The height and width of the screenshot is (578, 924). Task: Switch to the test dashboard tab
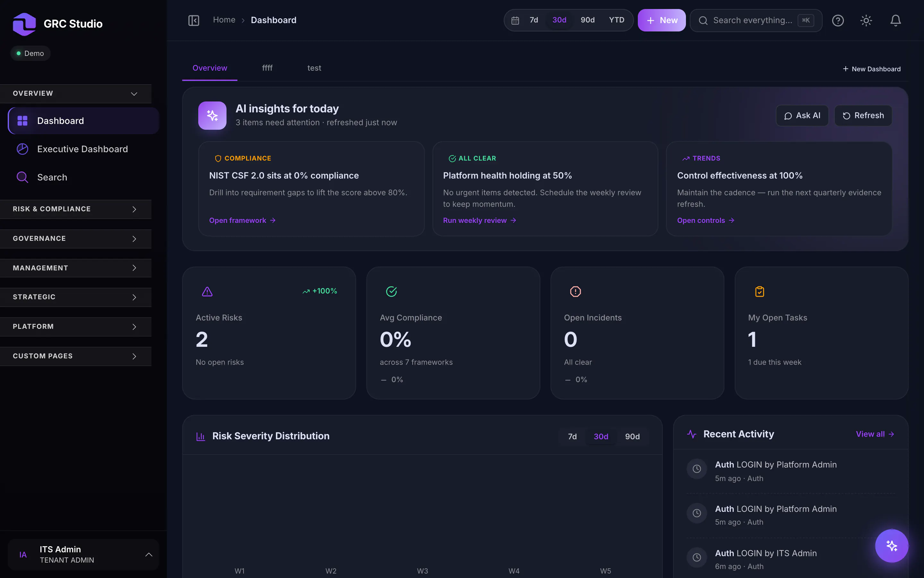pos(314,68)
